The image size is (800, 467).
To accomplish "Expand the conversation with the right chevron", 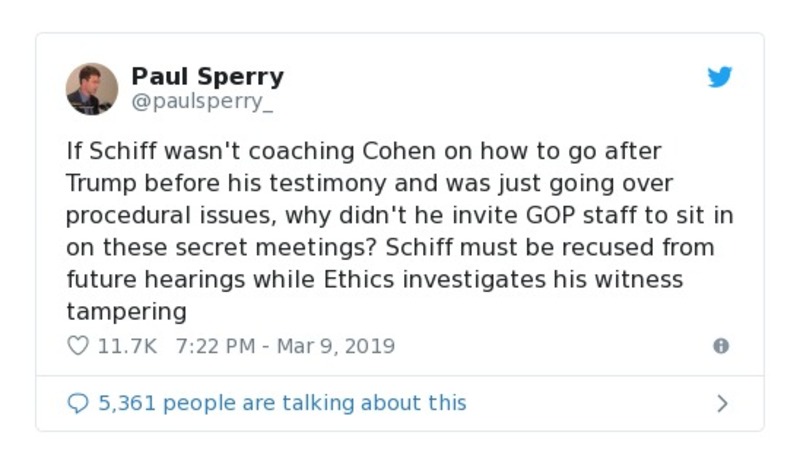I will [x=722, y=403].
